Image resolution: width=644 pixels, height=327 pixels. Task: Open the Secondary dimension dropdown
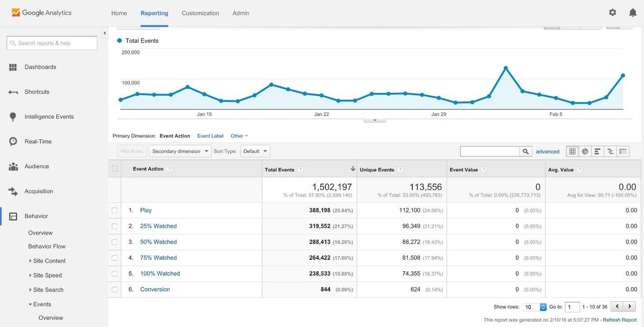(x=180, y=151)
